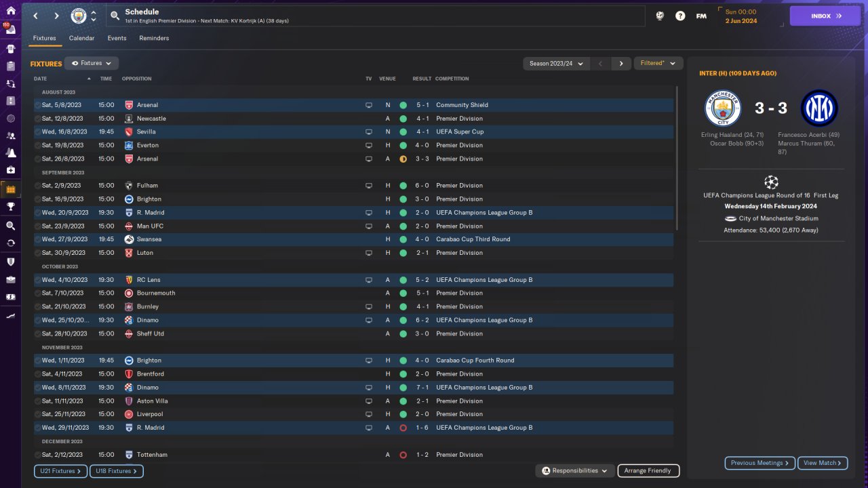Open the Dev. Centre icon in sidebar
868x488 pixels.
[x=10, y=315]
